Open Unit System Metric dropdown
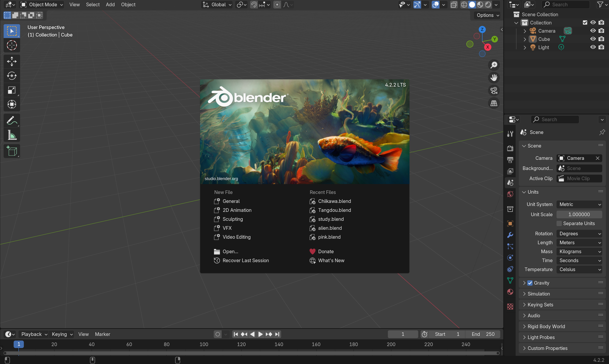 click(579, 204)
